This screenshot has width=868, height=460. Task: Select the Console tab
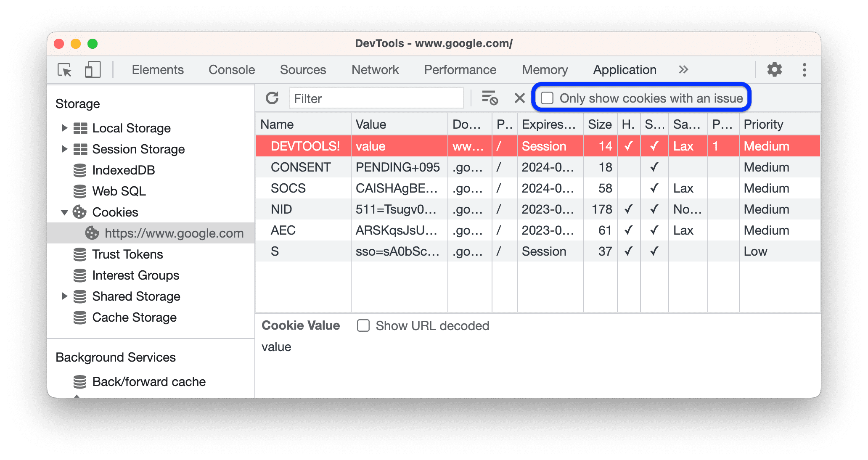coord(231,69)
